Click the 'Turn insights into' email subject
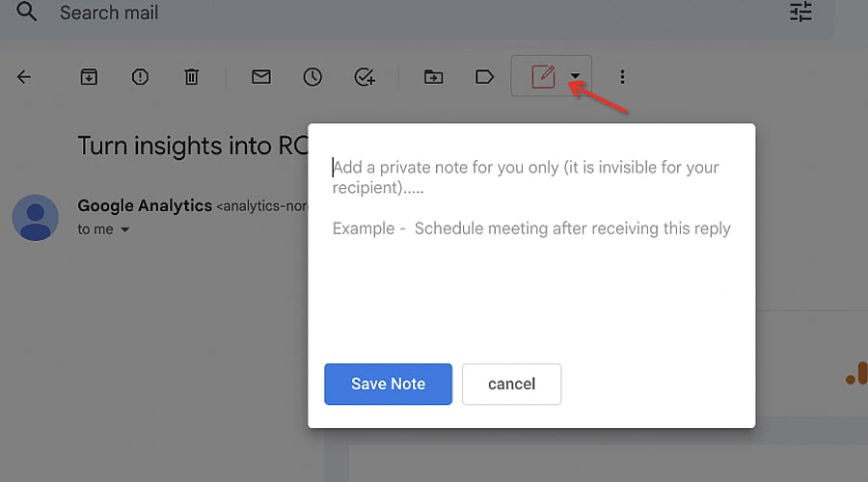This screenshot has height=482, width=868. tap(193, 147)
